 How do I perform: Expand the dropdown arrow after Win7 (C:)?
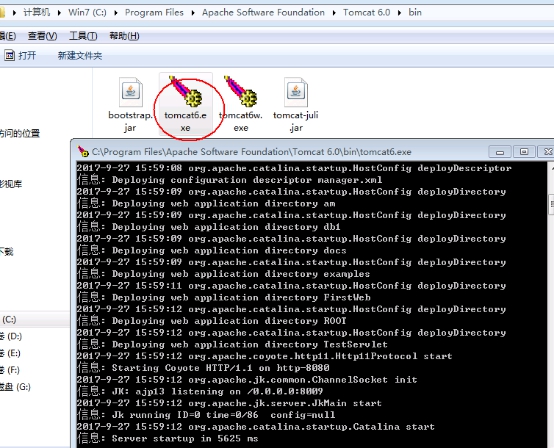(x=116, y=13)
